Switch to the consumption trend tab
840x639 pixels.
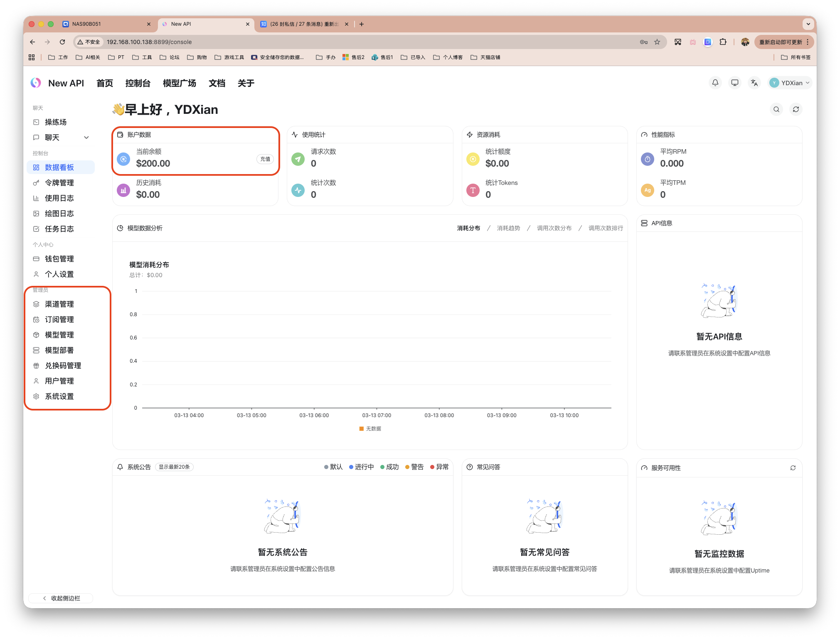(x=508, y=228)
